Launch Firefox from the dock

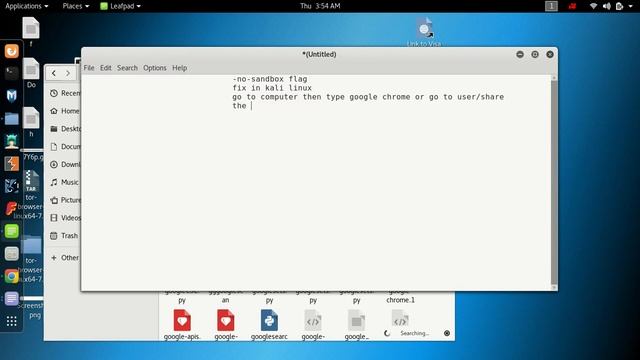[11, 51]
